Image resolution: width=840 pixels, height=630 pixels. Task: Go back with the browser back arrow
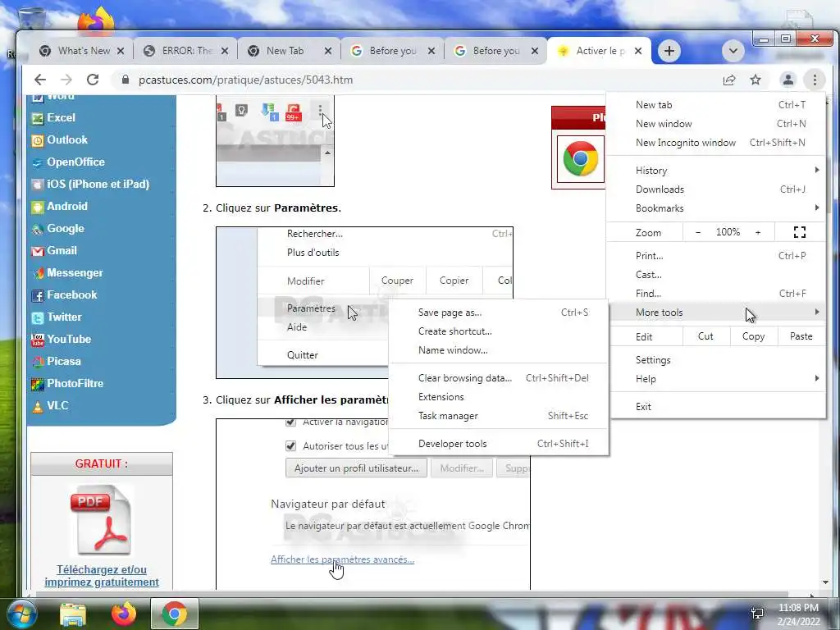[40, 80]
